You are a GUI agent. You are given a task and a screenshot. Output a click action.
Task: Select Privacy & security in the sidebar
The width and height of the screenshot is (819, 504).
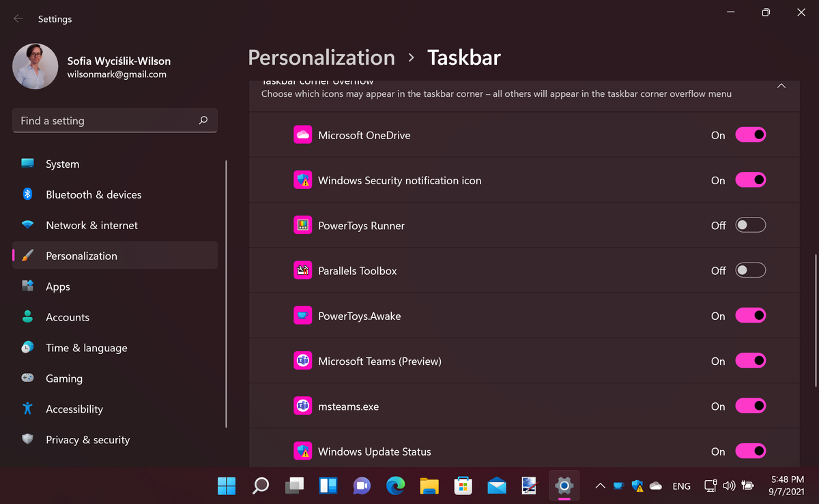(x=87, y=439)
